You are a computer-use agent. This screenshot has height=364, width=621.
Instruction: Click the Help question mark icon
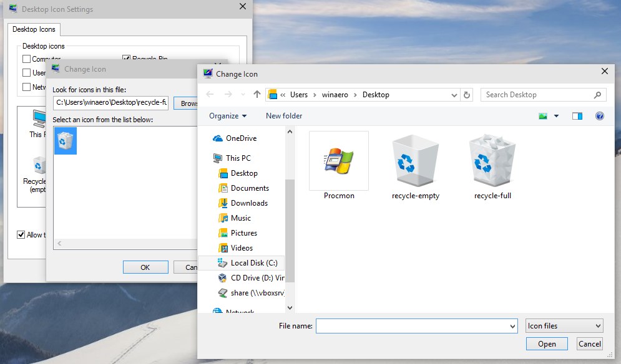point(599,116)
